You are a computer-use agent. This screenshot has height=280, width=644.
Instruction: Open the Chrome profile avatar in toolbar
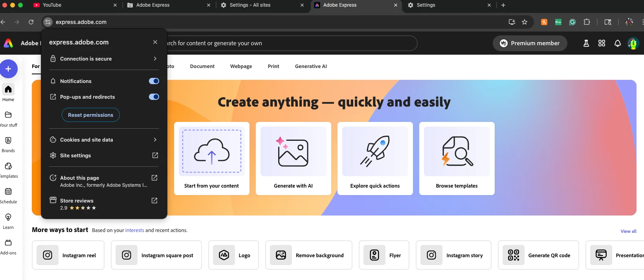pyautogui.click(x=629, y=22)
